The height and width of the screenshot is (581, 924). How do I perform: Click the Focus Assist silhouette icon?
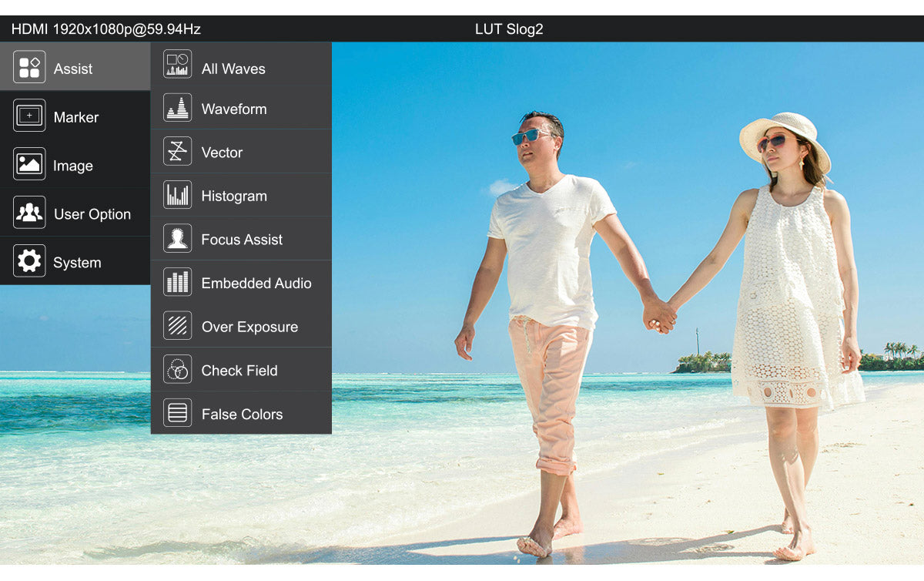pyautogui.click(x=177, y=239)
